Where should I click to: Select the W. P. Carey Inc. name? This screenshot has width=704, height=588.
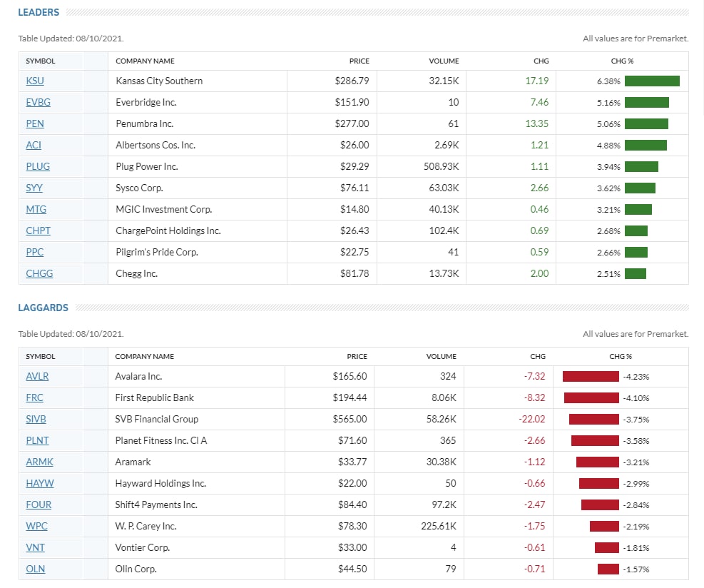(146, 527)
